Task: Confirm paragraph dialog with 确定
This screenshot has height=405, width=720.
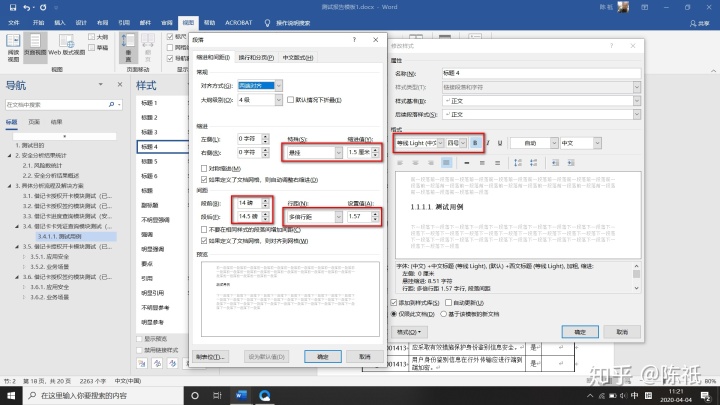Action: tap(323, 357)
